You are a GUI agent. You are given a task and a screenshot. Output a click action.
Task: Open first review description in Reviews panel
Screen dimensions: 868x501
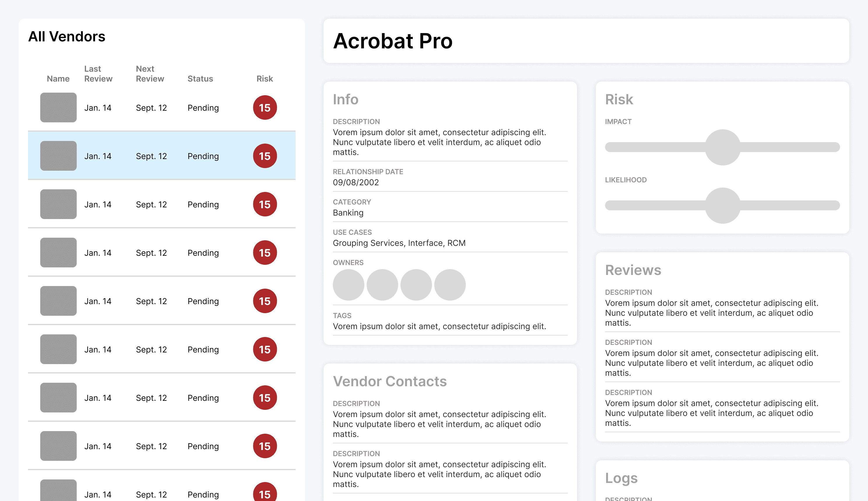tap(711, 313)
